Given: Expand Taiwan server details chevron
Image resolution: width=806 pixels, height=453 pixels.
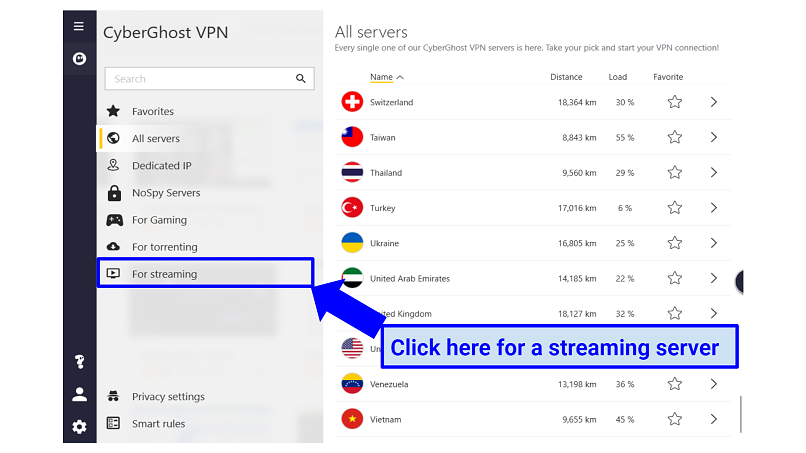Looking at the screenshot, I should click(x=713, y=137).
